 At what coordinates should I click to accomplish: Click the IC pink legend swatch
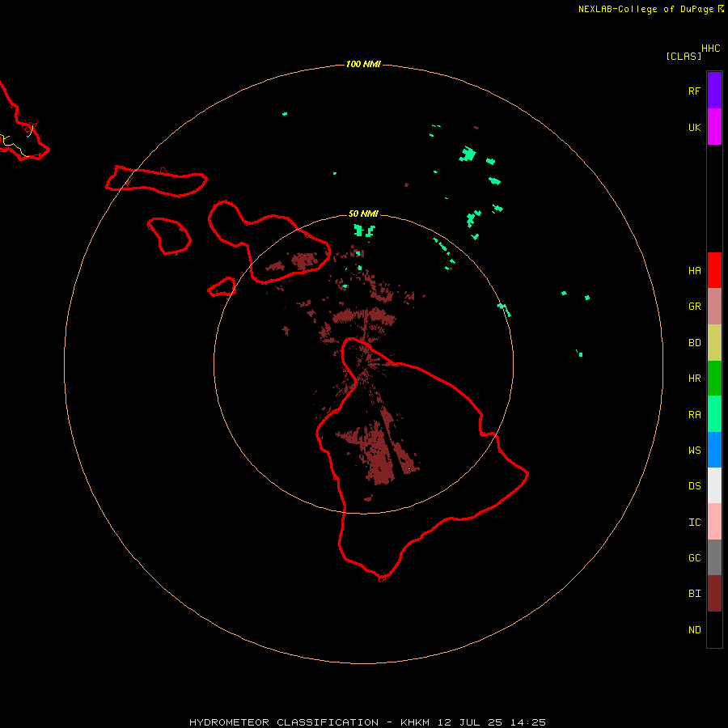point(714,522)
